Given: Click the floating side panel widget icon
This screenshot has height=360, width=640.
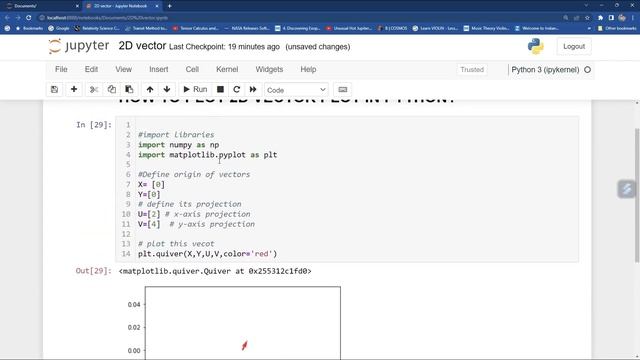Looking at the screenshot, I should [x=627, y=189].
